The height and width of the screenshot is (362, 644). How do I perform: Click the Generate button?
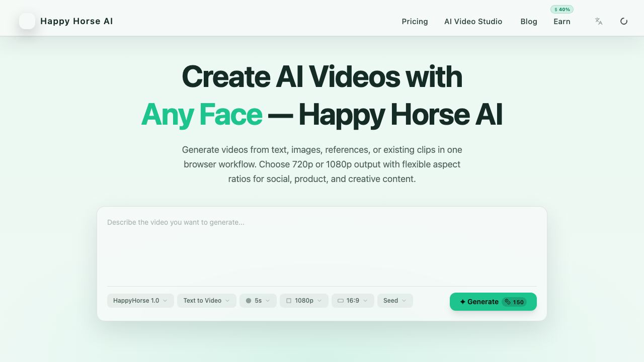pyautogui.click(x=493, y=302)
